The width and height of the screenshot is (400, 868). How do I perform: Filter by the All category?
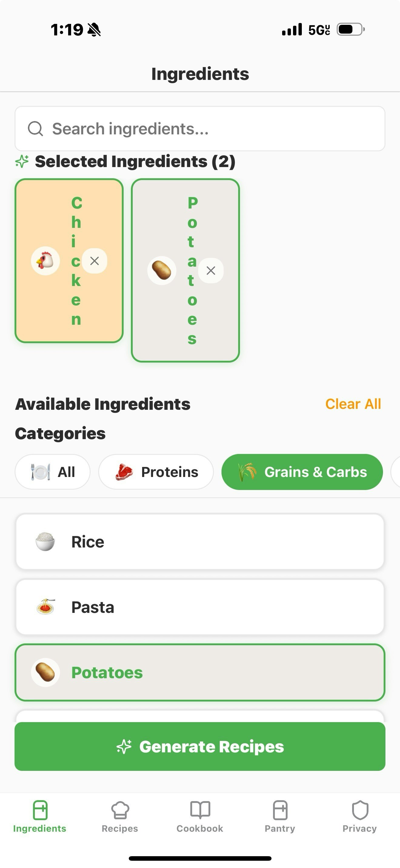point(53,472)
